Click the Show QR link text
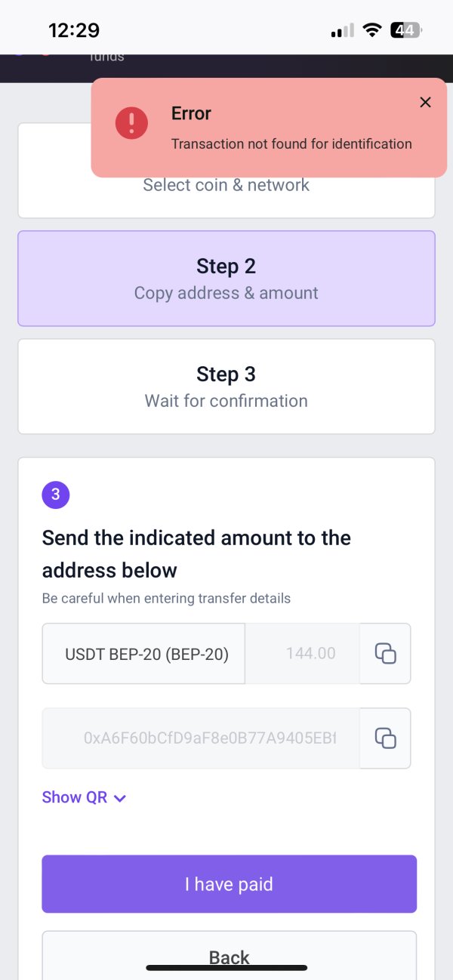 click(75, 797)
